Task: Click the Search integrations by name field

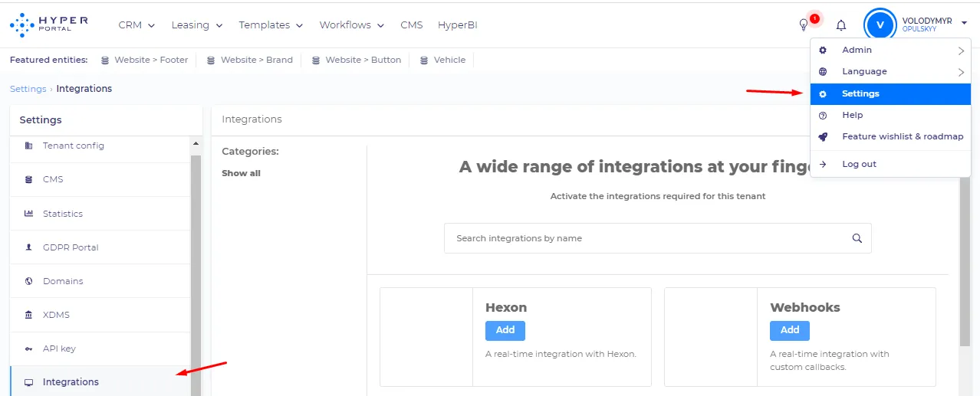Action: [x=658, y=238]
